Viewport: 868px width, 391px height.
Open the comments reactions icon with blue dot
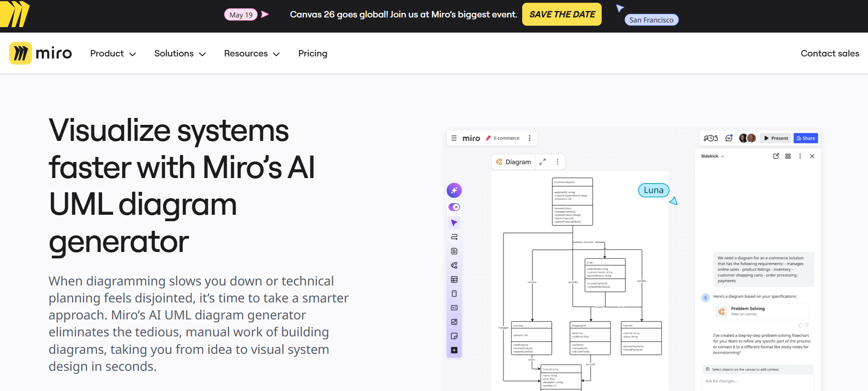pyautogui.click(x=729, y=138)
